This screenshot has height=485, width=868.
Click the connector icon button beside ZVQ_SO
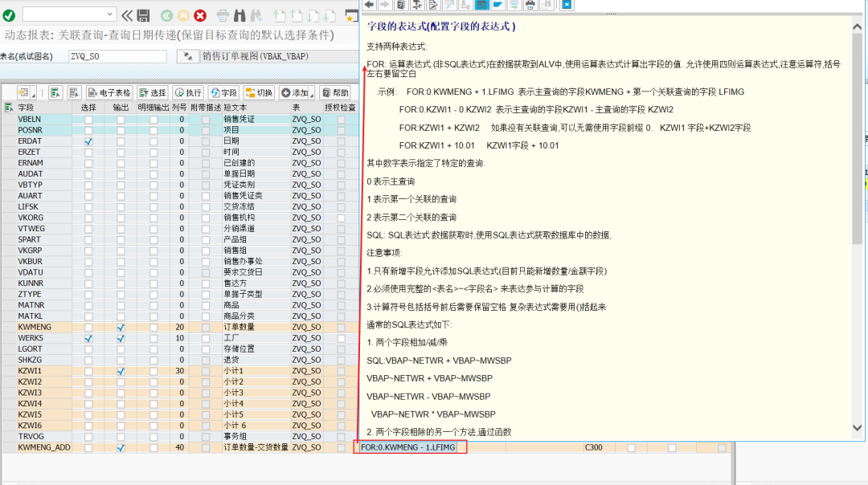(187, 56)
